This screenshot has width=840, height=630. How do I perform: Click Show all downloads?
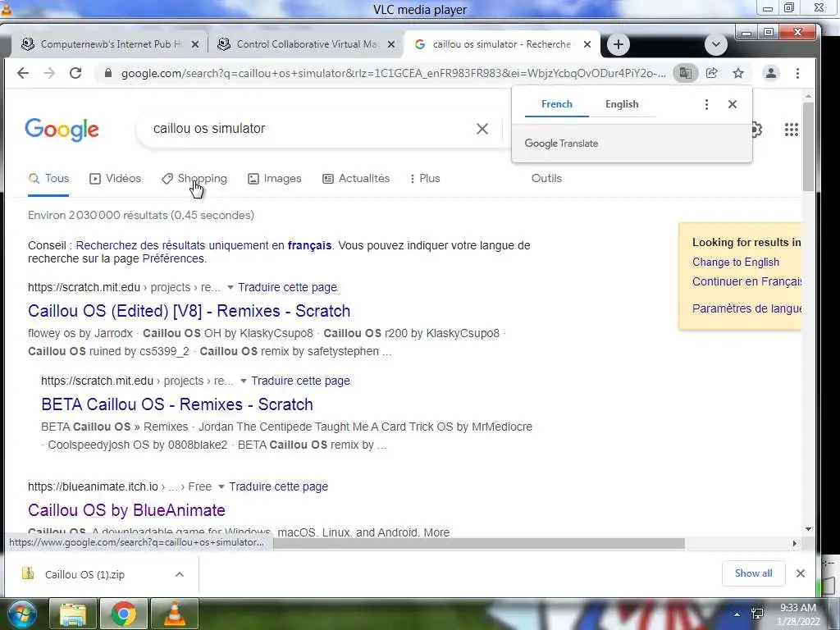tap(753, 573)
